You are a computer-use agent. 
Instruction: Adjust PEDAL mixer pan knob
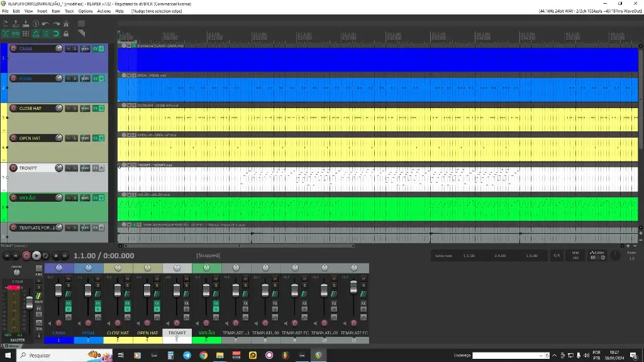coord(88,268)
